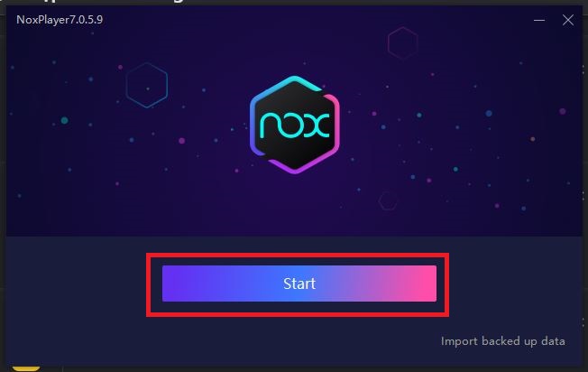
Task: Click the pink dot above the blue hexagon
Action: tap(120, 67)
